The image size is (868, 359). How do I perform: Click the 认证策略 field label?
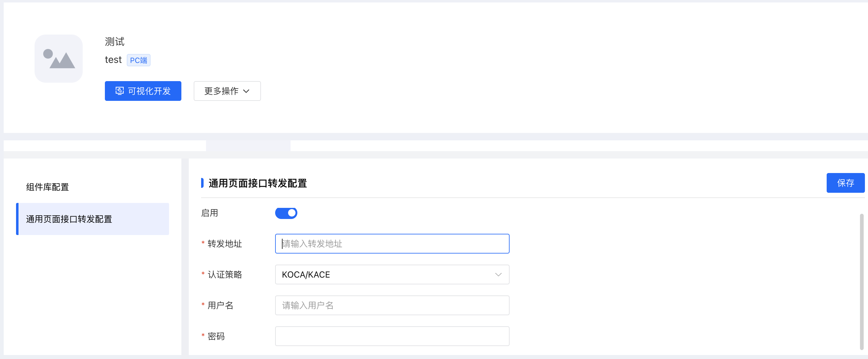point(225,274)
